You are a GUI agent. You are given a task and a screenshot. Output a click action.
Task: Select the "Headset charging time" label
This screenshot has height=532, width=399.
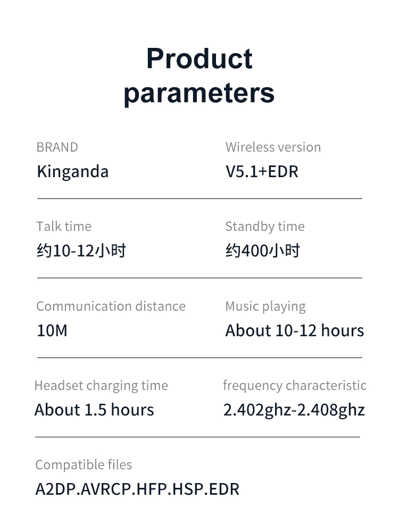coord(101,386)
